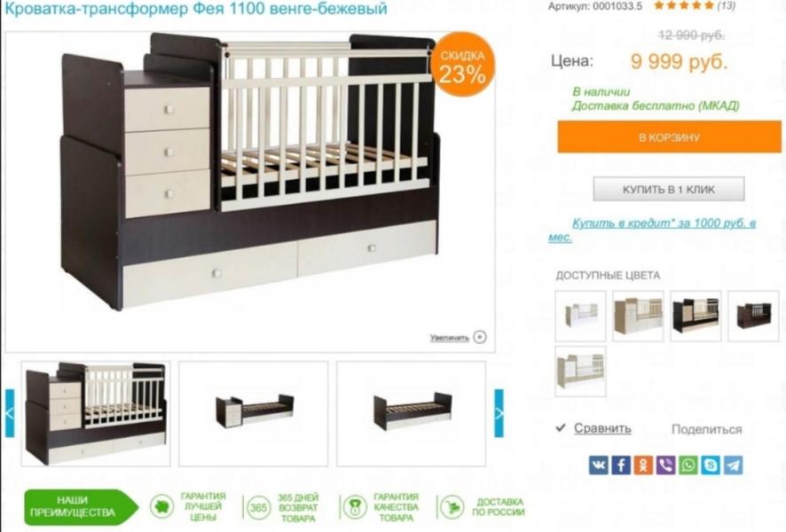Screen dimensions: 786x532
Task: Show next thumbnails with right arrow
Action: click(499, 413)
